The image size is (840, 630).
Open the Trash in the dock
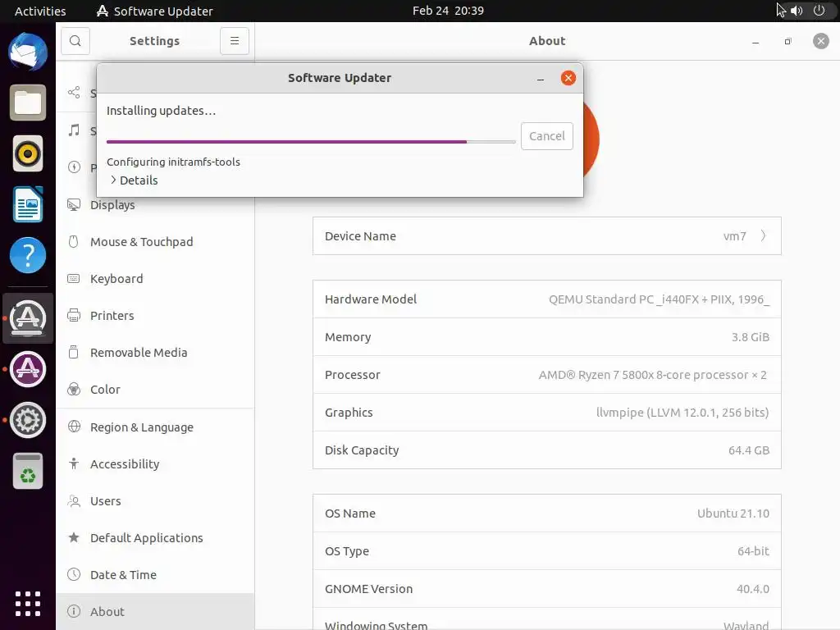point(28,471)
